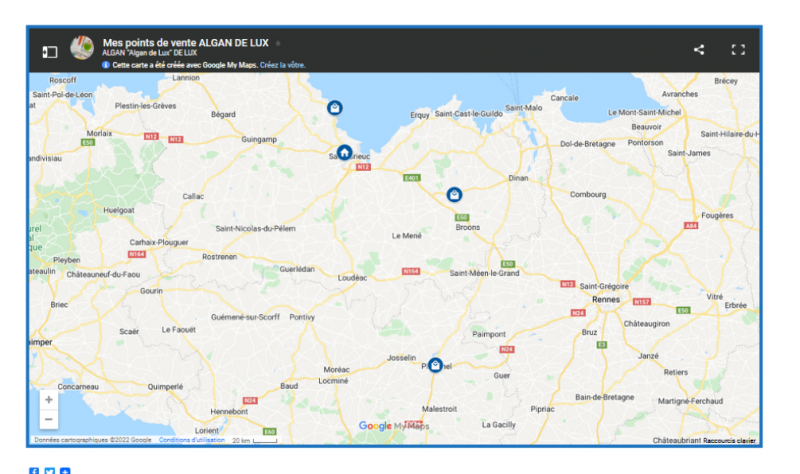Share on Twitter via icon below map
This screenshot has height=474, width=800.
[x=49, y=471]
